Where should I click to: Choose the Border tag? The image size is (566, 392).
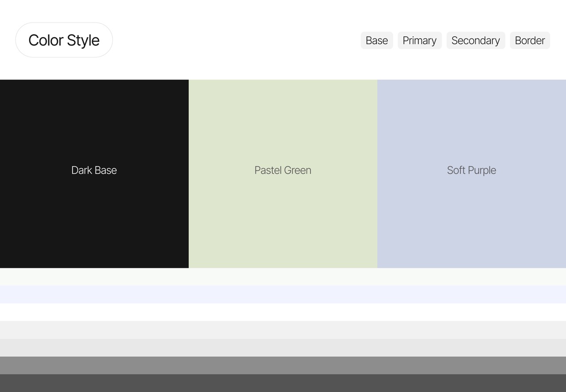click(x=530, y=40)
